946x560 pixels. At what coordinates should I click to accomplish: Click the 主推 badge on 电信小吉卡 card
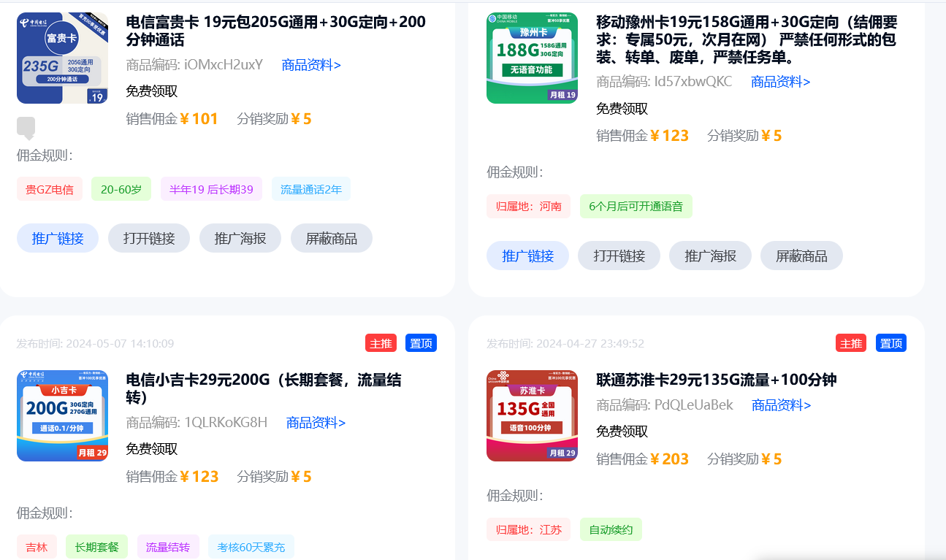(x=381, y=343)
